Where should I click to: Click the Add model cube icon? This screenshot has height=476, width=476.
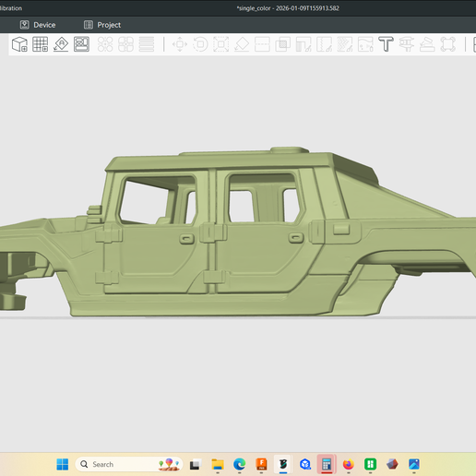point(19,44)
